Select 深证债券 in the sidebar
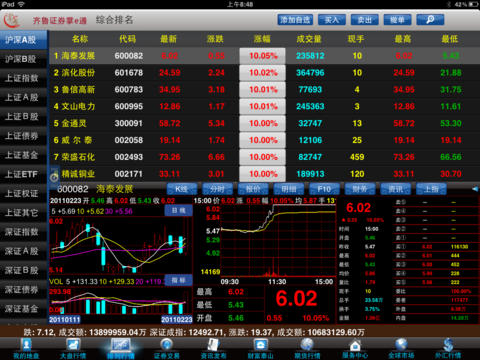480x360 pixels. [x=23, y=290]
